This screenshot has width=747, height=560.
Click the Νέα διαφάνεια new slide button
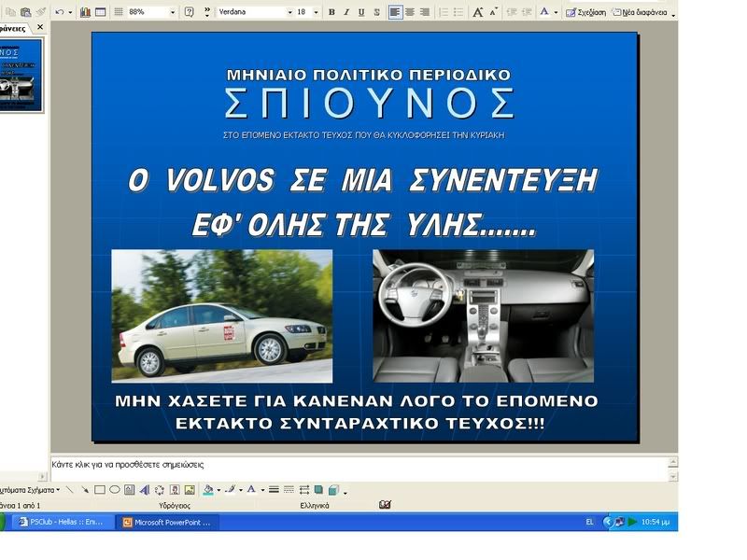[x=640, y=12]
